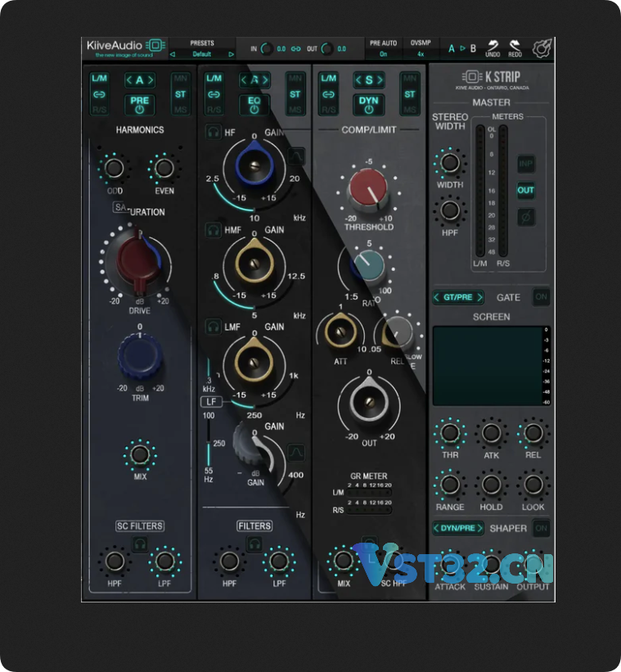Click the compressor OUT gain knob
Viewport: 621px width, 672px height.
click(369, 402)
